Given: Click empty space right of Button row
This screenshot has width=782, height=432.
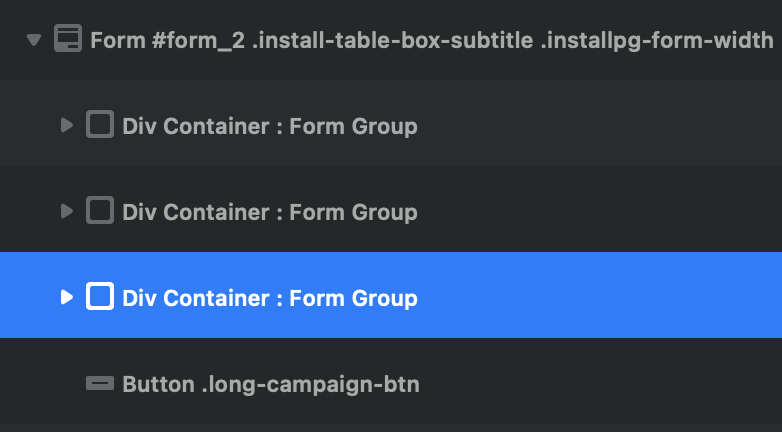Looking at the screenshot, I should coord(600,384).
